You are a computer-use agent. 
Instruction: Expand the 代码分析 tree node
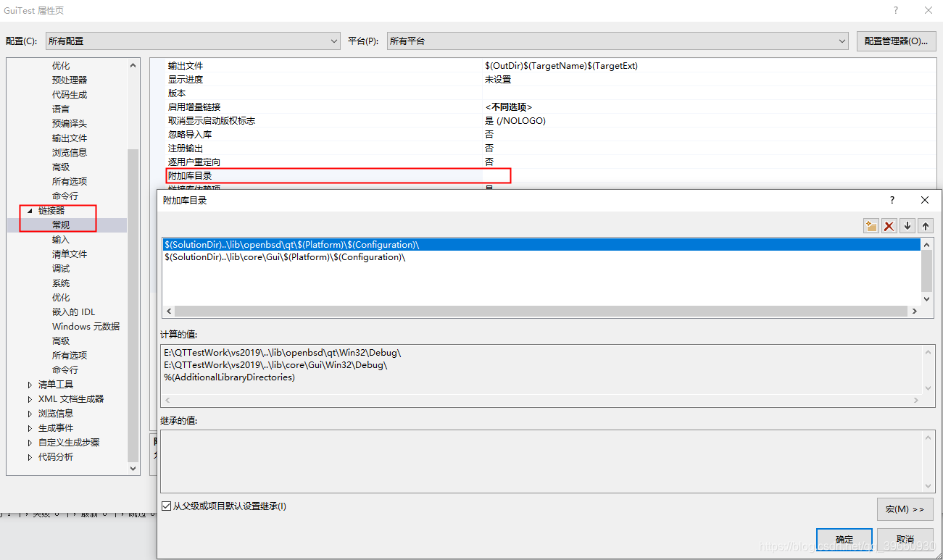point(30,457)
